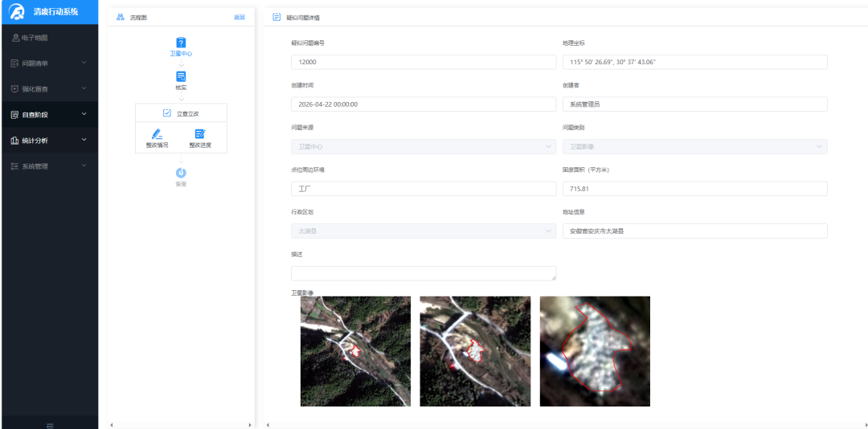Click the 地址信息 field
Image resolution: width=868 pixels, height=429 pixels.
coord(694,231)
